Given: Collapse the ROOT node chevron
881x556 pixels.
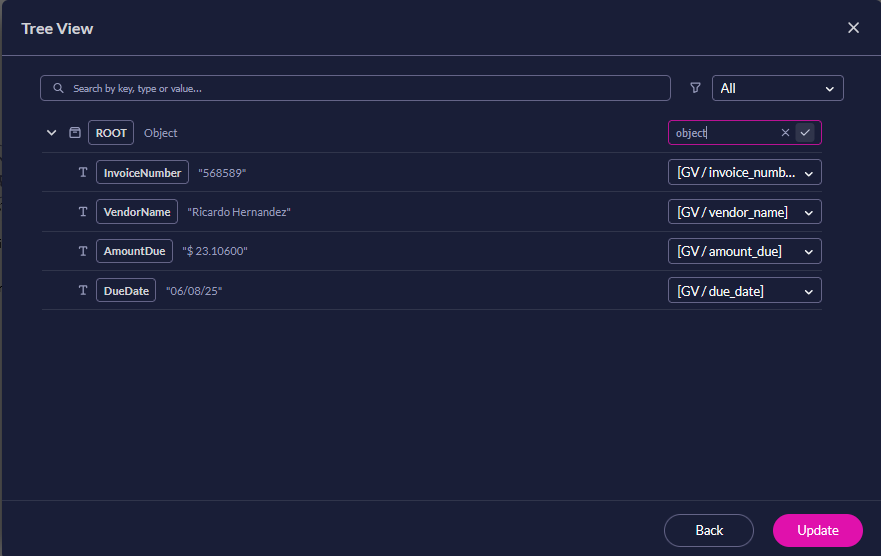Looking at the screenshot, I should (52, 133).
